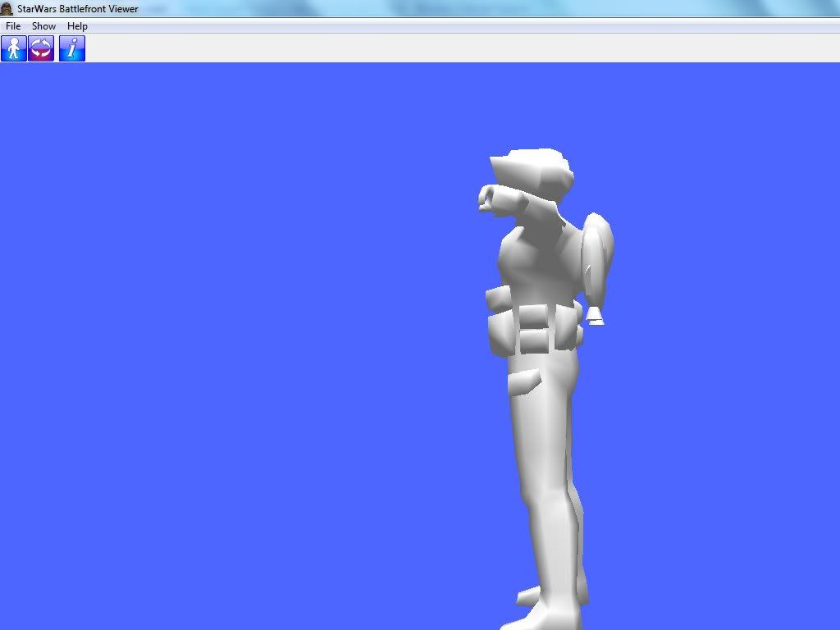The width and height of the screenshot is (840, 630).
Task: Click the character figure toolbar icon
Action: [x=14, y=48]
